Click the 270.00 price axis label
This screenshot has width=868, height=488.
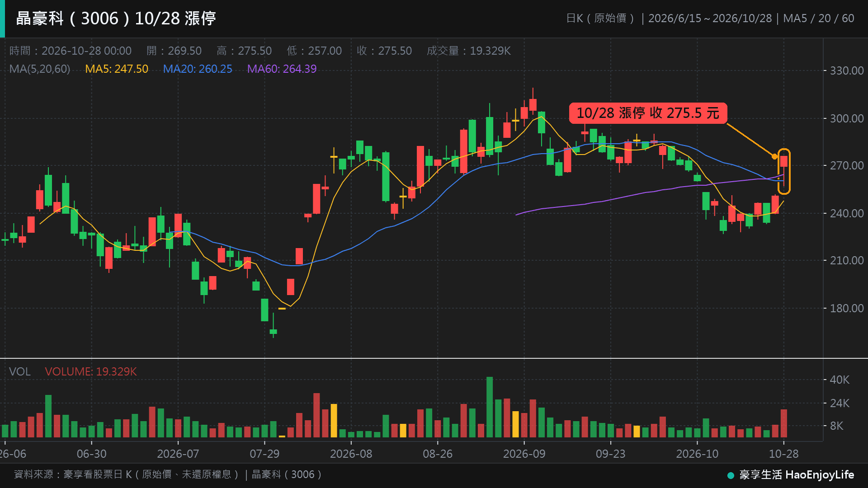847,165
